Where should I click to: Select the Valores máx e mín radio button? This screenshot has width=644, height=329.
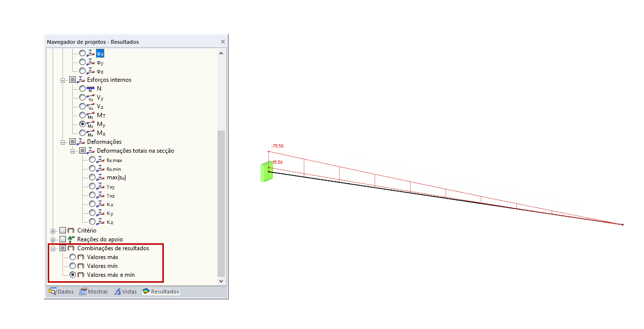click(73, 275)
